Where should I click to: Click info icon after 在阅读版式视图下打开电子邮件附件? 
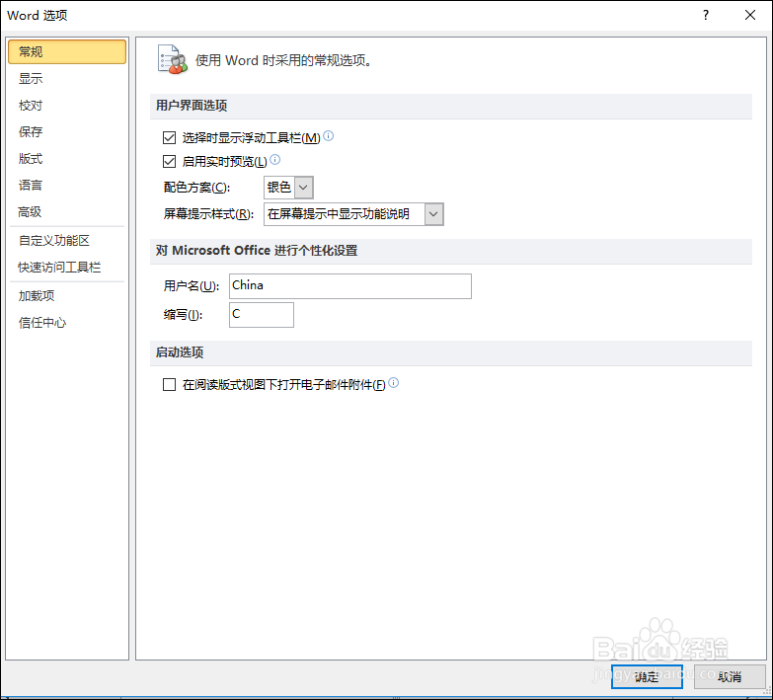[393, 382]
